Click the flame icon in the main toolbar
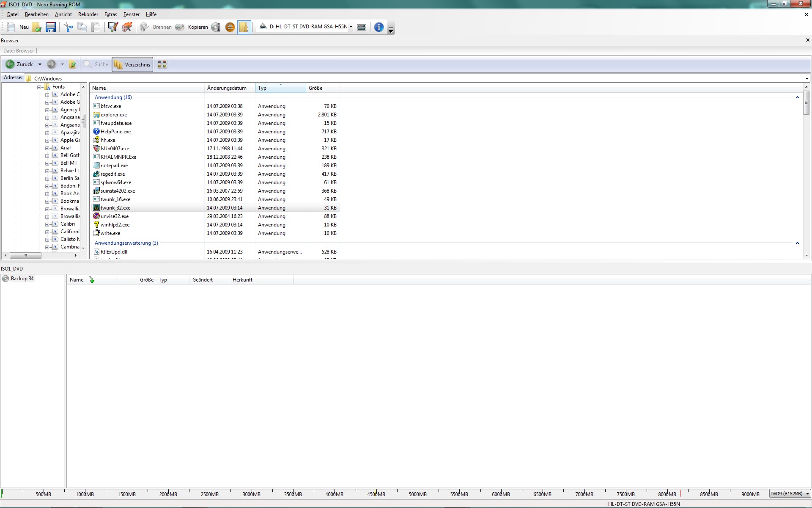 [x=127, y=27]
